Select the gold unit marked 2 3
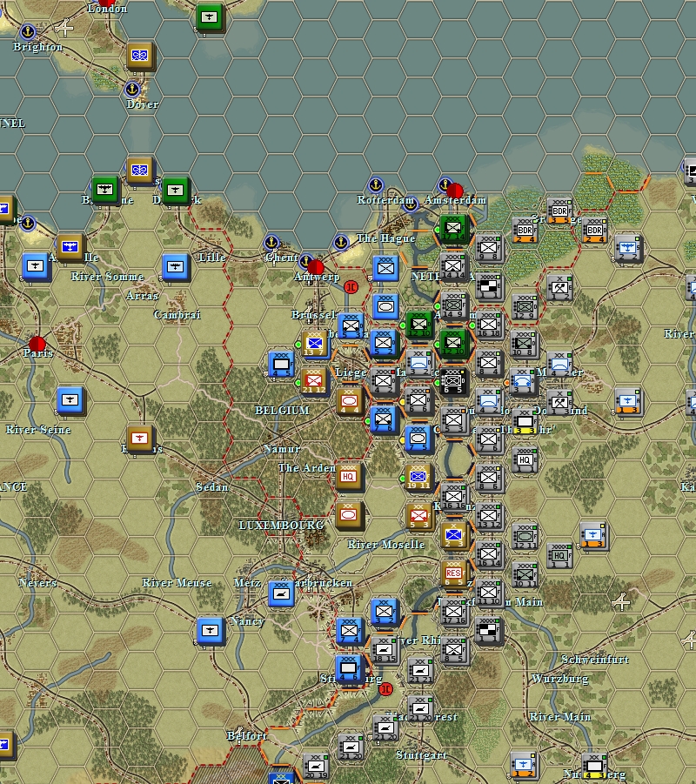 click(x=454, y=535)
